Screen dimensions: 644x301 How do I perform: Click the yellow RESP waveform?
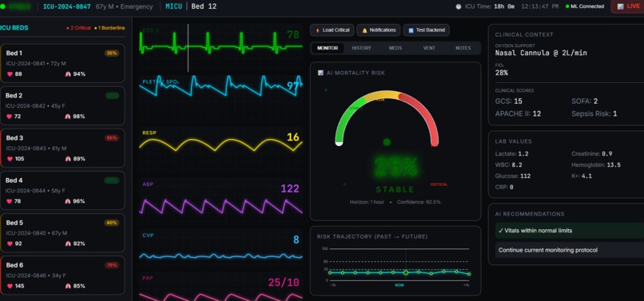click(x=221, y=145)
